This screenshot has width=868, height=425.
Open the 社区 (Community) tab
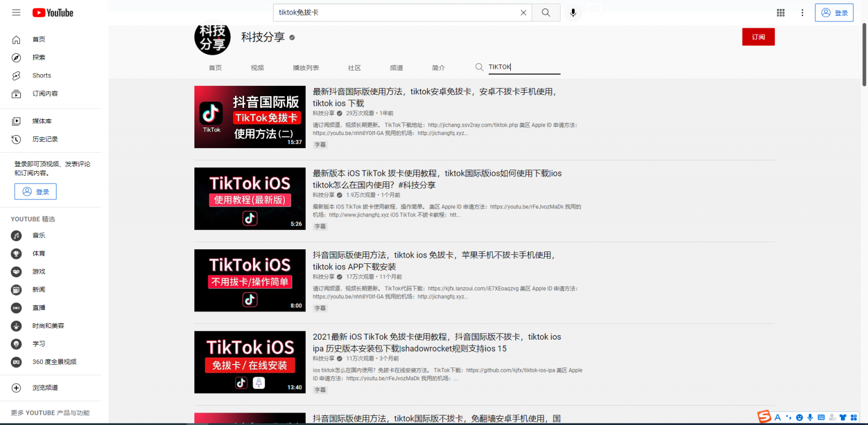354,67
